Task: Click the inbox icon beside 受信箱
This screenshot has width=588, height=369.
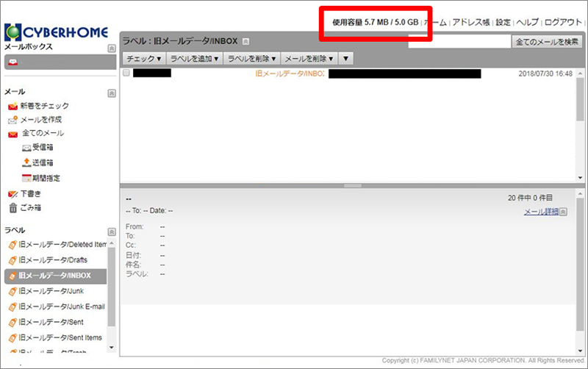Action: (26, 148)
